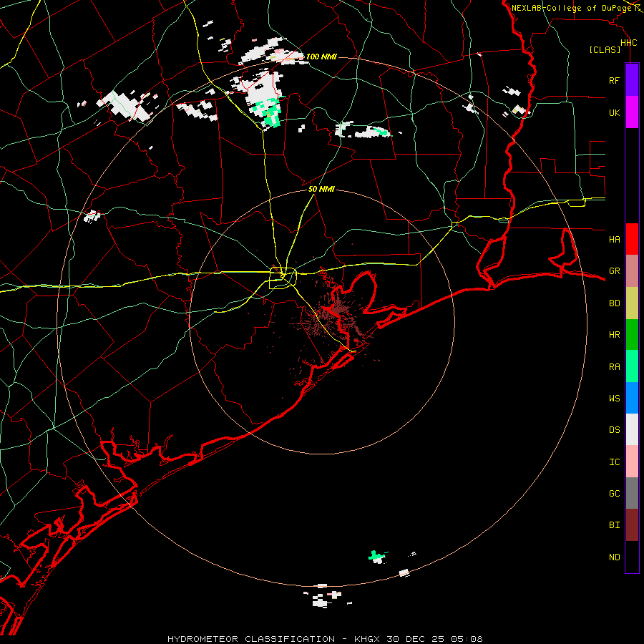Click the 100 NMI range ring label
The image size is (644, 644).
(x=321, y=57)
